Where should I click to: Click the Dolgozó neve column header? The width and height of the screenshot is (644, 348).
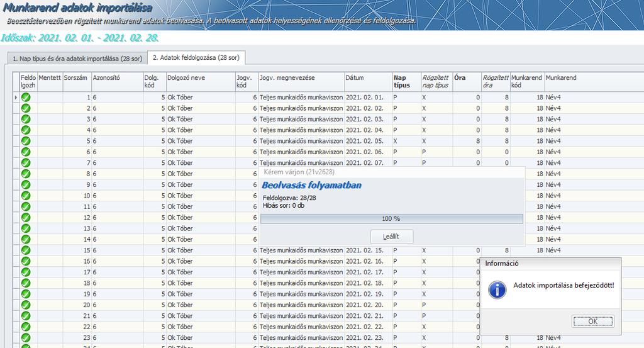coord(201,81)
